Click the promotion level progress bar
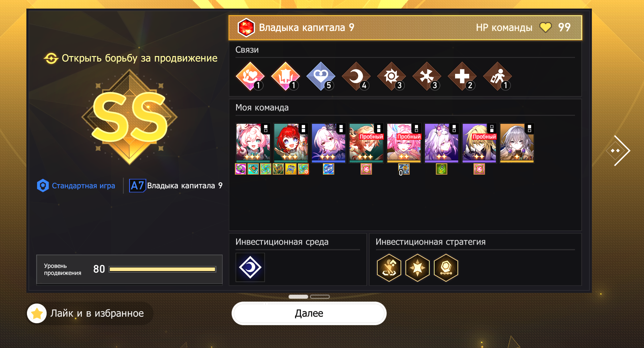The width and height of the screenshot is (644, 348). click(x=163, y=269)
